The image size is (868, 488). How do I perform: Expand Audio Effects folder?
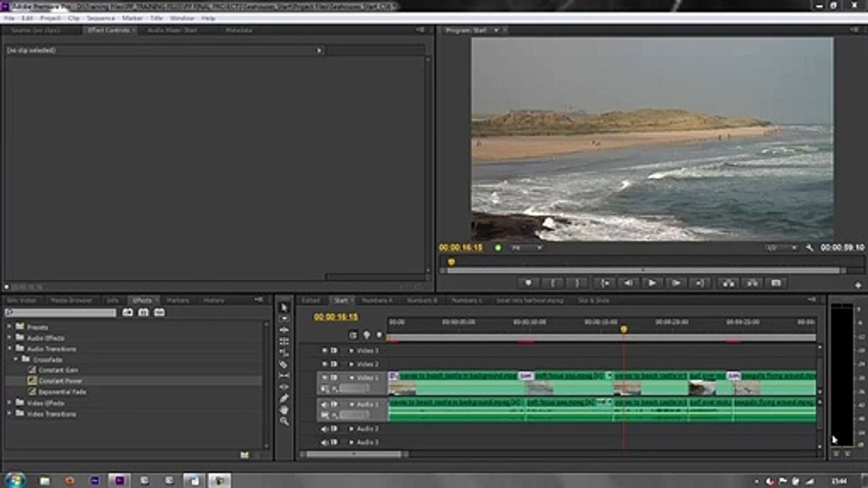tap(9, 338)
